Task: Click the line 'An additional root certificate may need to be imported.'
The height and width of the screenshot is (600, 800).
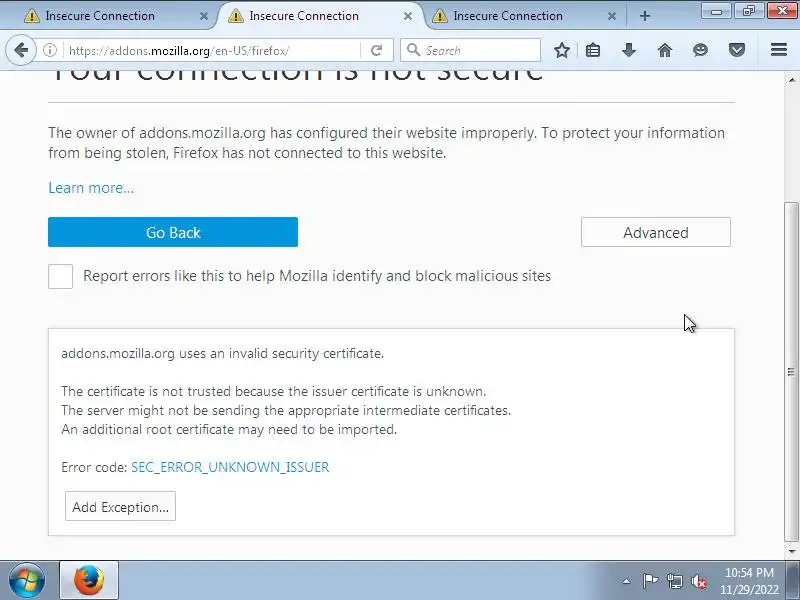Action: pyautogui.click(x=229, y=429)
